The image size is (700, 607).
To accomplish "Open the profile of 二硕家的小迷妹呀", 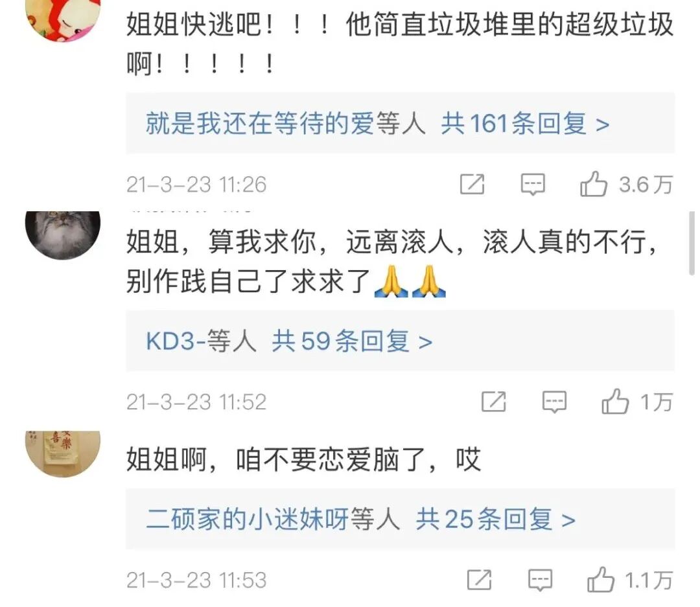I will 247,520.
